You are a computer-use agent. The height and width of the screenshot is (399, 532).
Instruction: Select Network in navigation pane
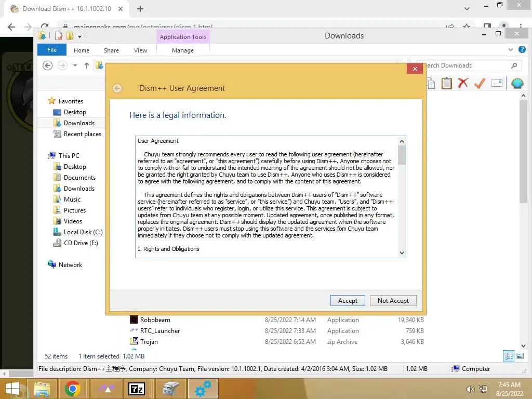coord(65,264)
